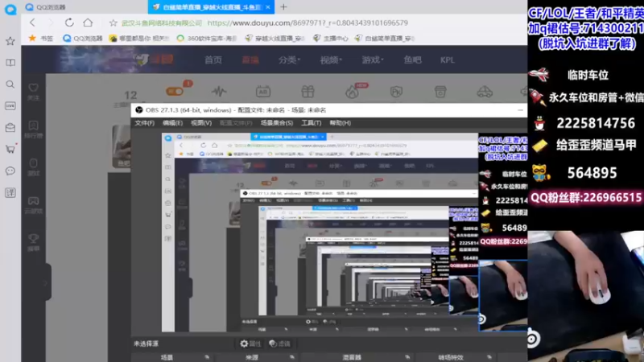Reload the page with the refresh icon
The width and height of the screenshot is (644, 362).
click(x=69, y=23)
